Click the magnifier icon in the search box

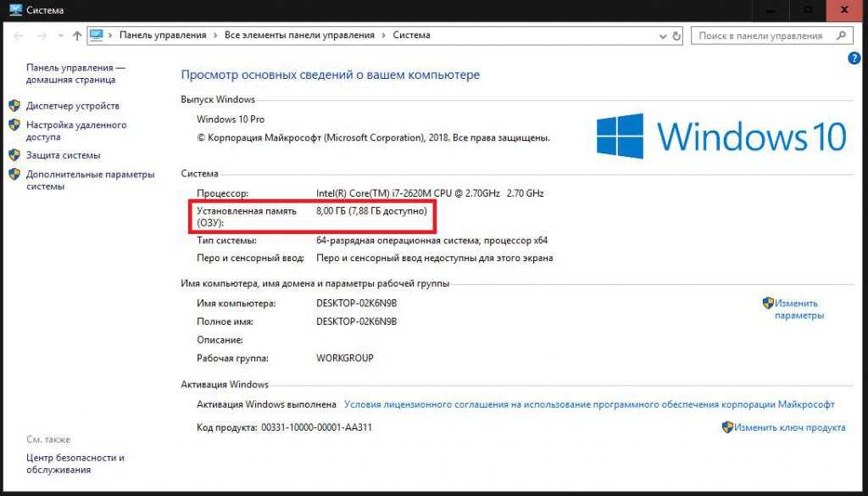[x=841, y=36]
